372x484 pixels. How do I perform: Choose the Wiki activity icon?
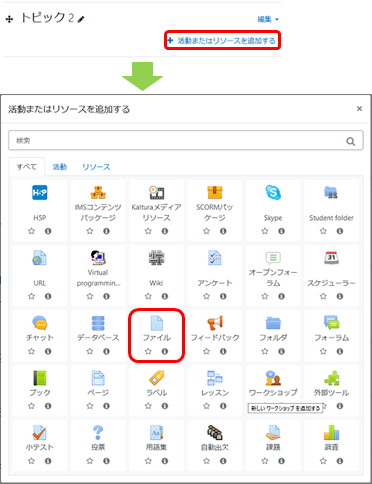pyautogui.click(x=156, y=258)
